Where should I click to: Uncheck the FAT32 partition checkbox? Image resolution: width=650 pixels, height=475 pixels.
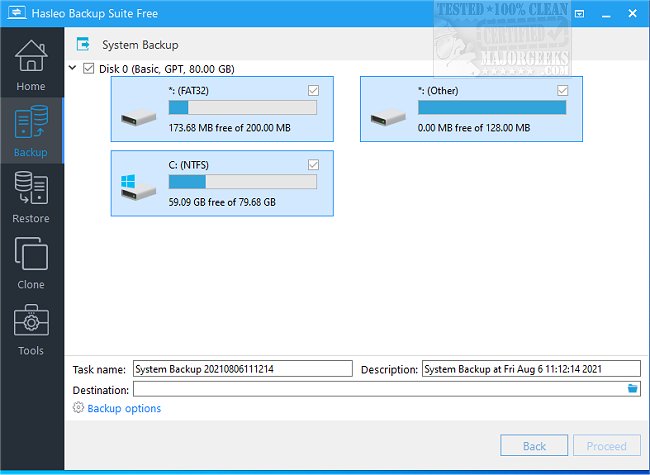pos(313,90)
